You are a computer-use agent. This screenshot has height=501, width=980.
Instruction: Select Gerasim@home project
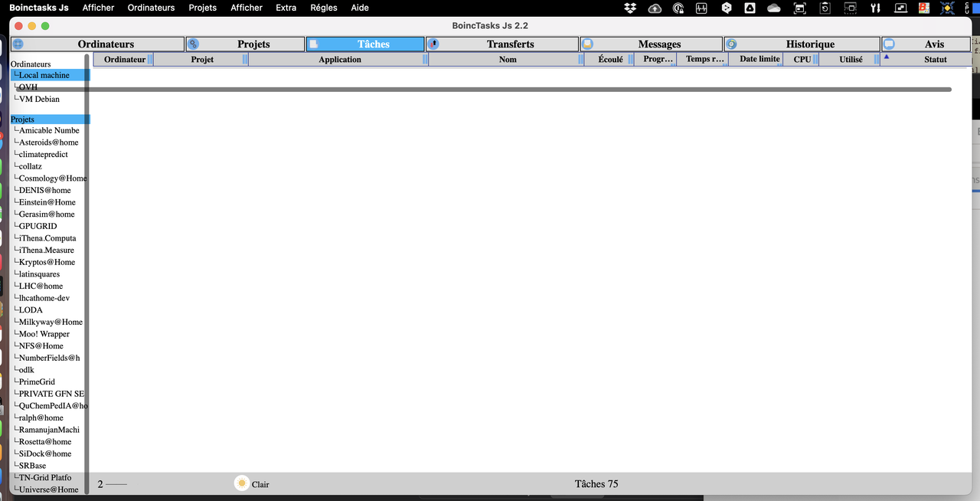[47, 214]
